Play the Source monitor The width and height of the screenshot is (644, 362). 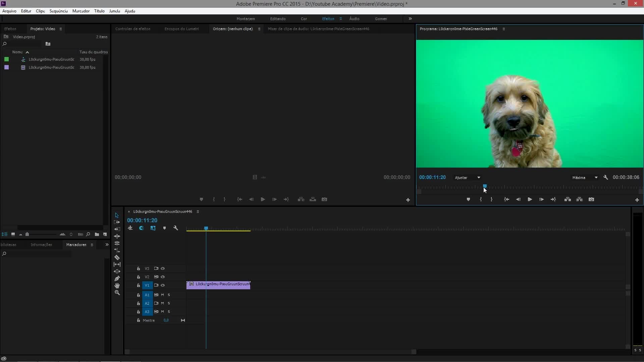pyautogui.click(x=263, y=199)
